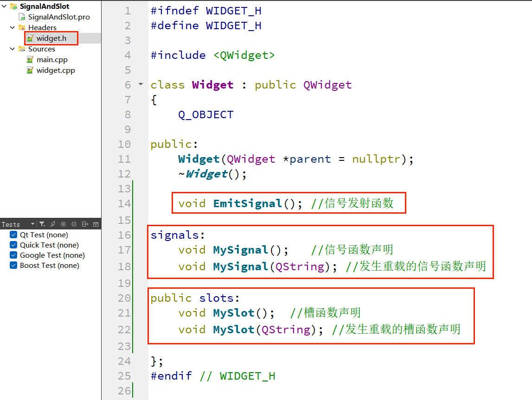Screen dimensions: 532x400
Task: Collapse the Sources folder
Action: click(x=13, y=49)
